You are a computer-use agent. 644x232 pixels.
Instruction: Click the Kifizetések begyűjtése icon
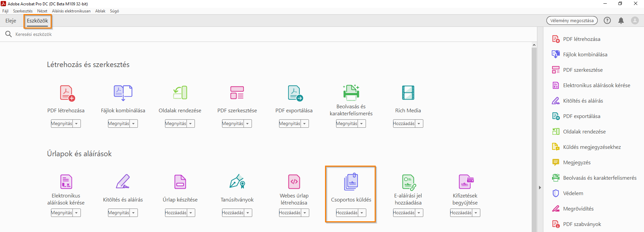point(466,182)
